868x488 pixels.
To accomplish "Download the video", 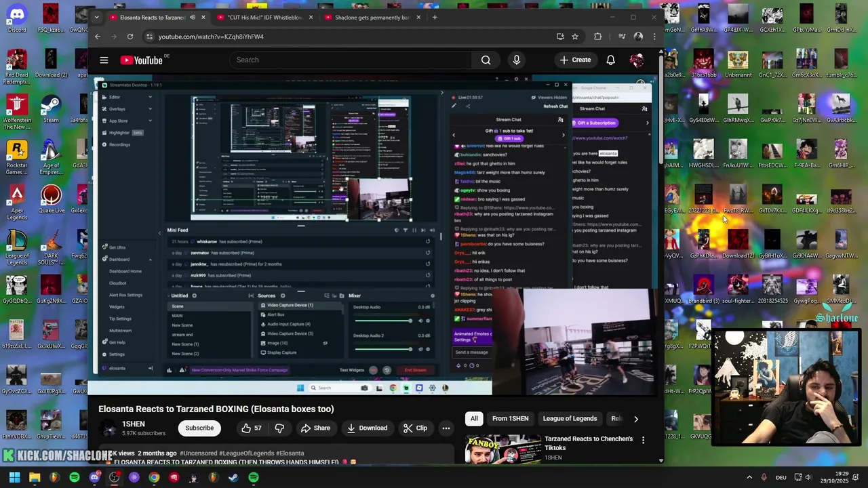I will (x=367, y=428).
